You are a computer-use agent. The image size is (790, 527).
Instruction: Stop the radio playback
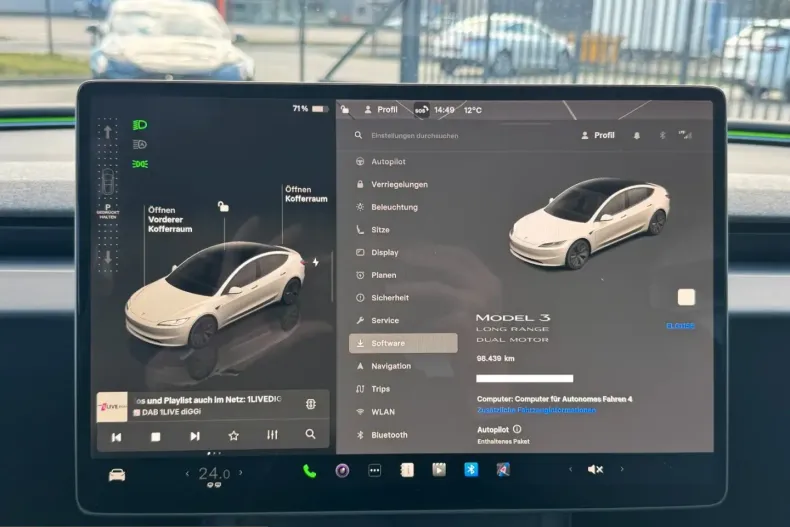tap(156, 437)
